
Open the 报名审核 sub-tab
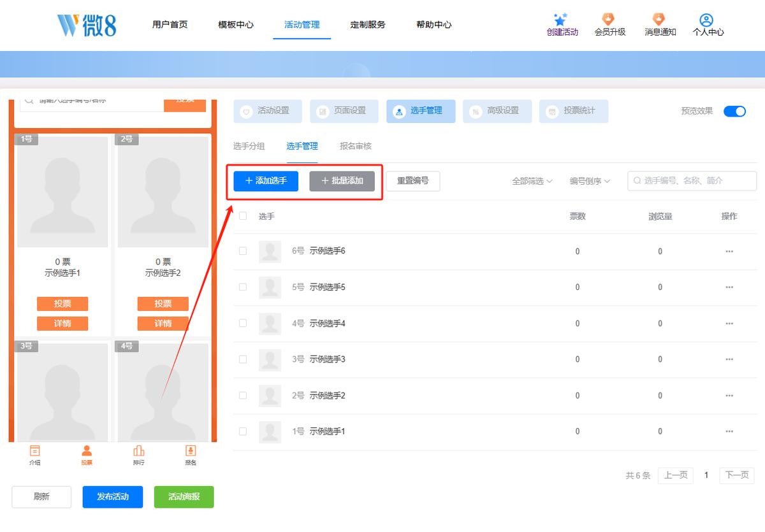356,146
